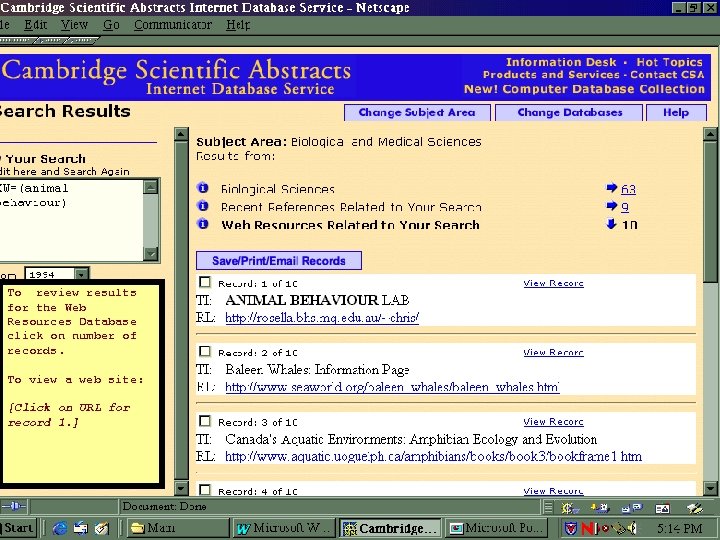
Task: Open Navigator from the Netscape component bar
Action: click(x=570, y=508)
